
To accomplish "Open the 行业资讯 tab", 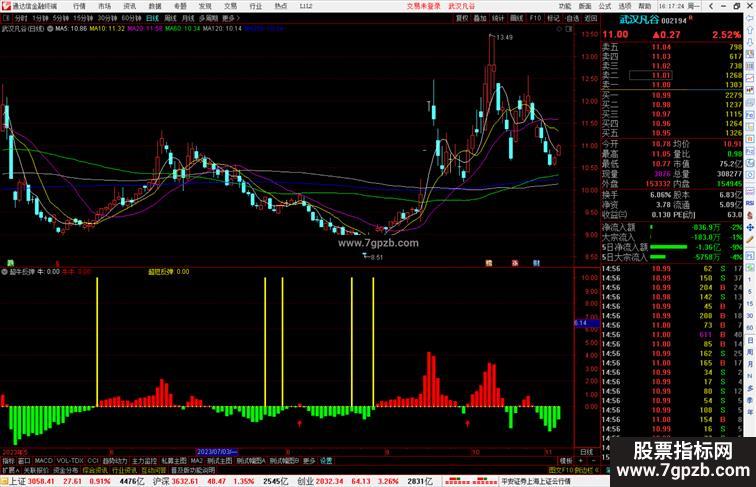I will coord(124,470).
